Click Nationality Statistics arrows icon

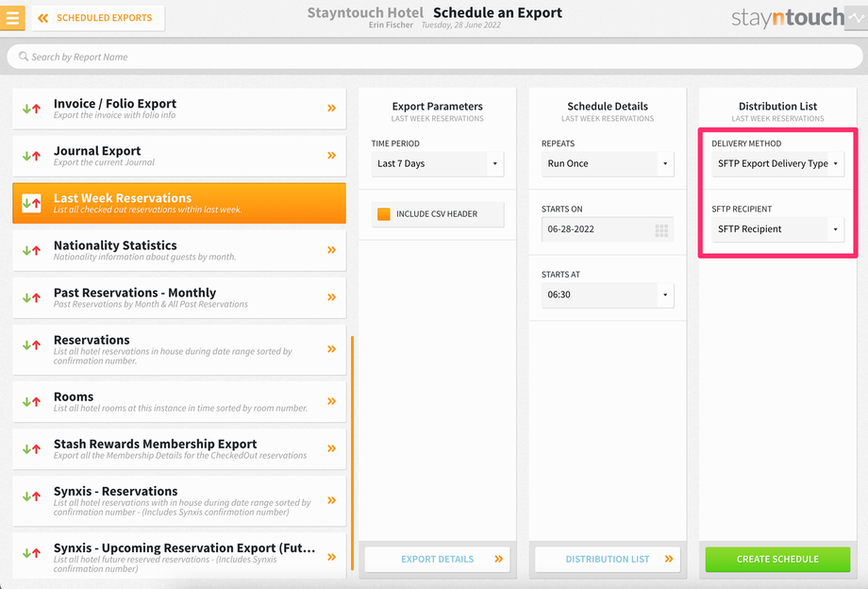[31, 251]
